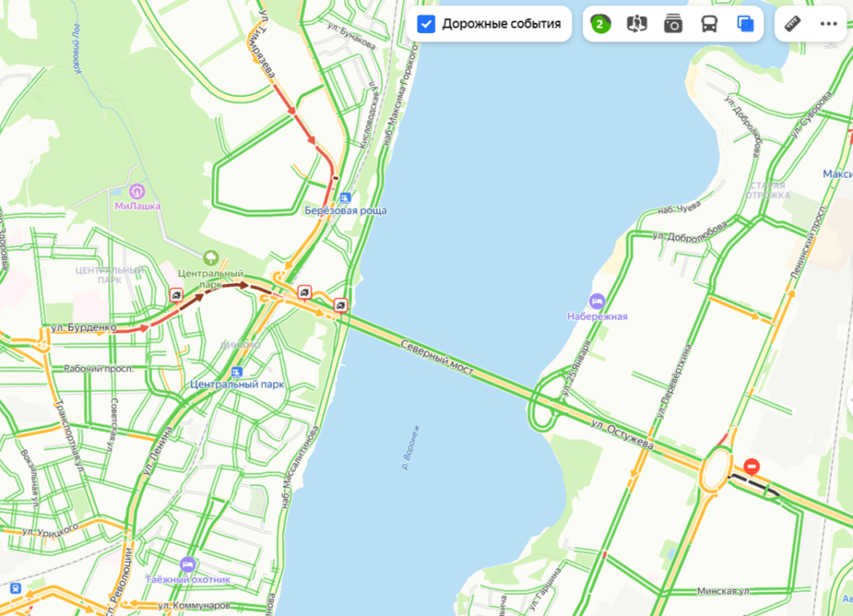
Task: Click the р. Воронеж river label
Action: 411,447
